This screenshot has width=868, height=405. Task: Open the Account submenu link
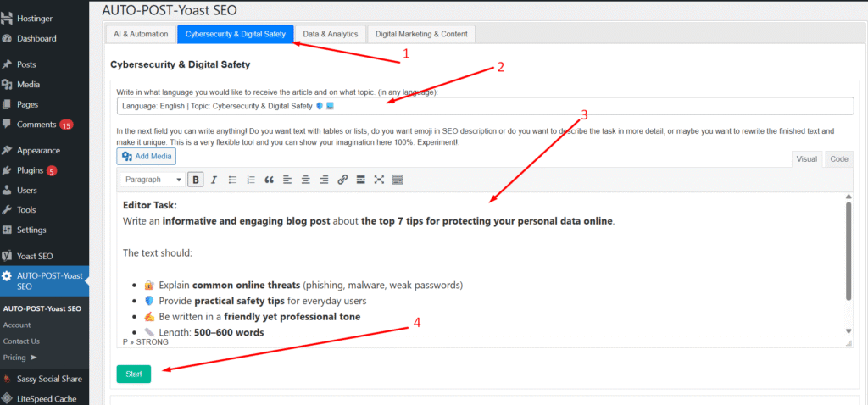tap(17, 325)
